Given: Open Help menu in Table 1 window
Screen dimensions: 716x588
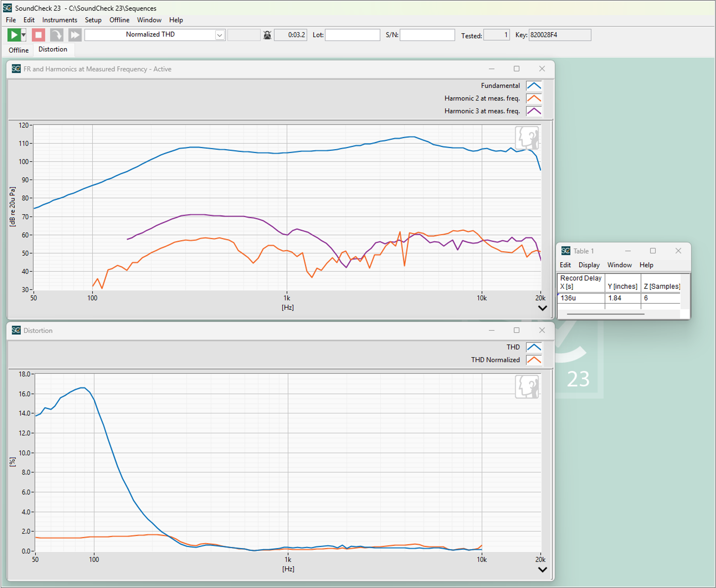Looking at the screenshot, I should [646, 265].
